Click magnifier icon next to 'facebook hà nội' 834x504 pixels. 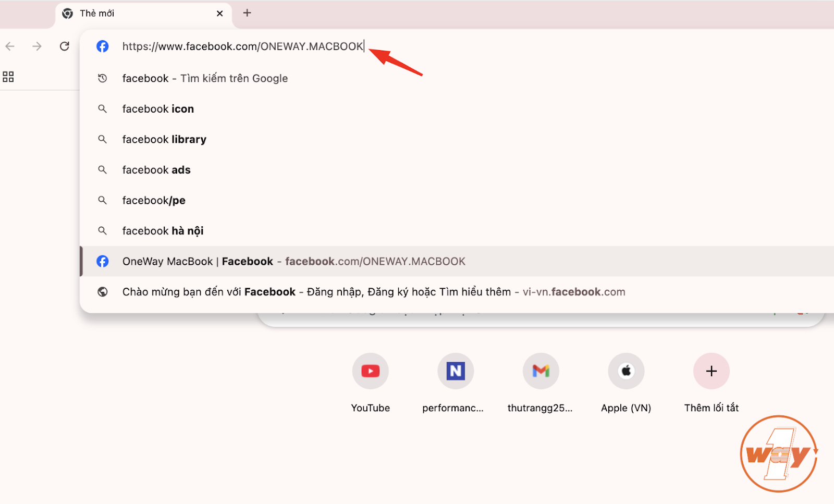point(103,231)
